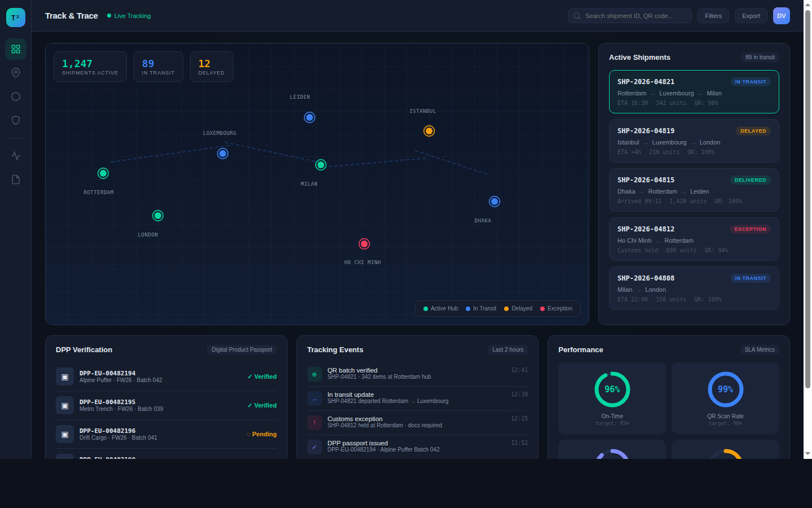The width and height of the screenshot is (812, 508).
Task: Click the Last 2 hours badge
Action: 507,350
